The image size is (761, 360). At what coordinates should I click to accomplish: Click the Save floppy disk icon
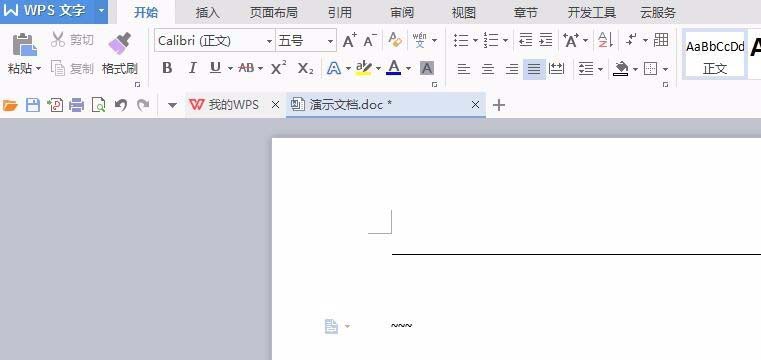33,105
